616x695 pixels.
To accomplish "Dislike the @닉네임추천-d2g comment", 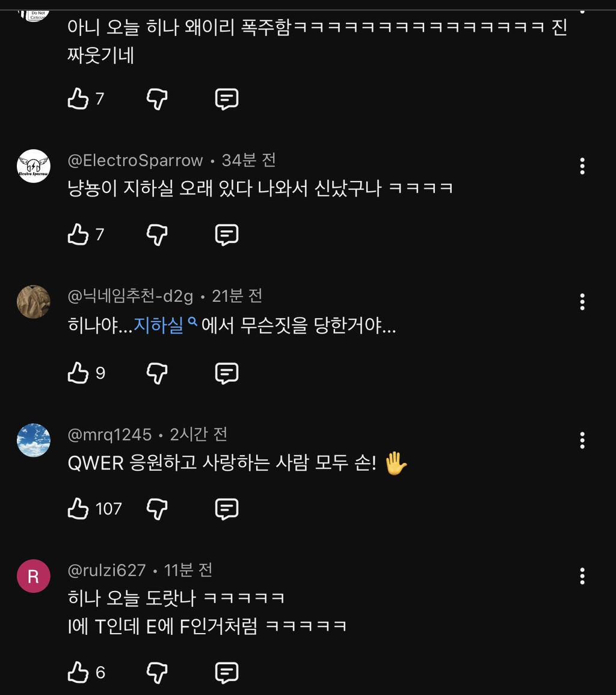I will click(x=157, y=373).
